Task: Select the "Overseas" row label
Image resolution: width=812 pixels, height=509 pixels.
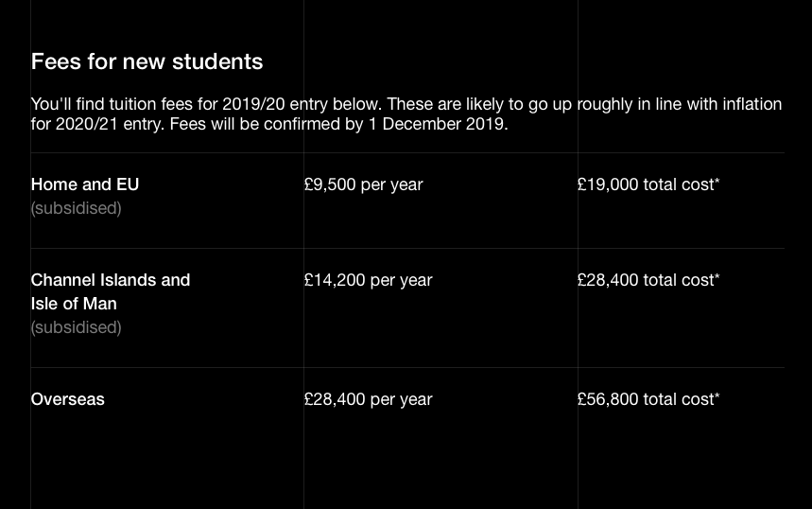Action: (x=68, y=399)
